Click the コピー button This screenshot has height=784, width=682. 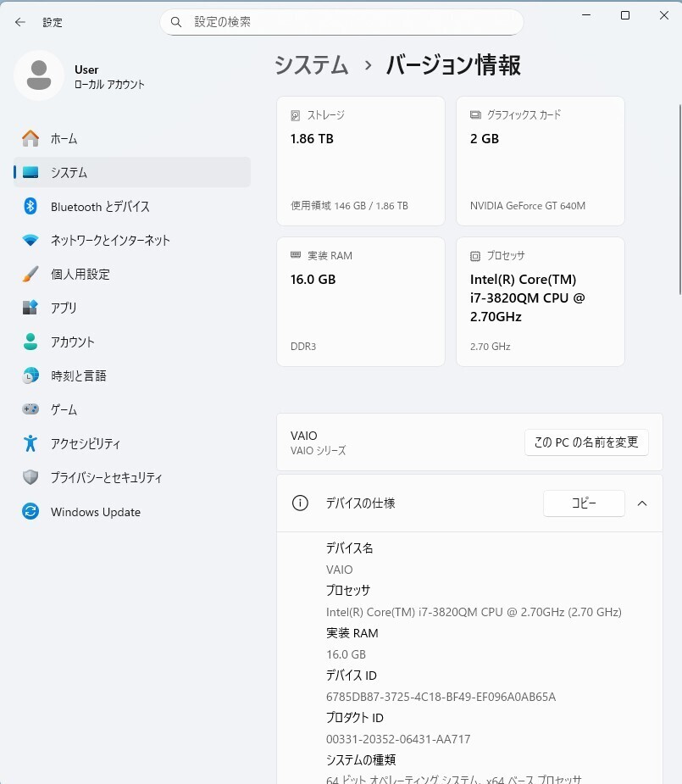(584, 503)
